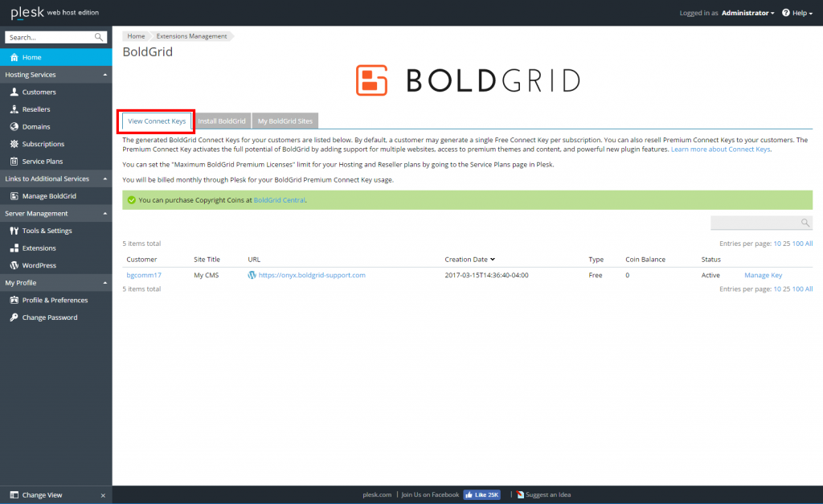Open the onyx.boldgrid-support.com URL
The height and width of the screenshot is (504, 823).
point(312,275)
